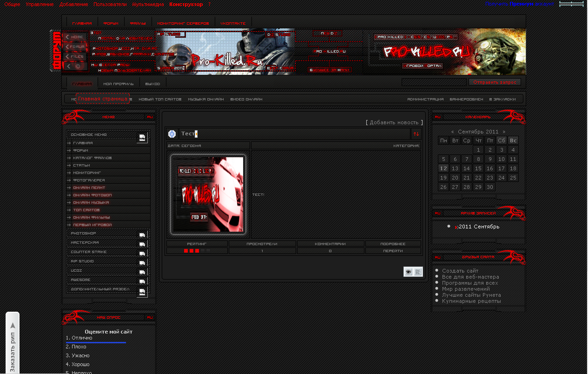The image size is (588, 374).
Task: Click the Заказать рип side tab
Action: point(13,343)
